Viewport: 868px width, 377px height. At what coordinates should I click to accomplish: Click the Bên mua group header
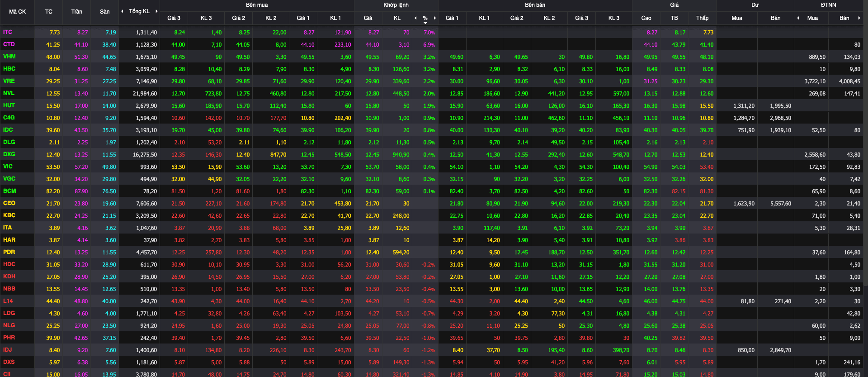tap(257, 5)
